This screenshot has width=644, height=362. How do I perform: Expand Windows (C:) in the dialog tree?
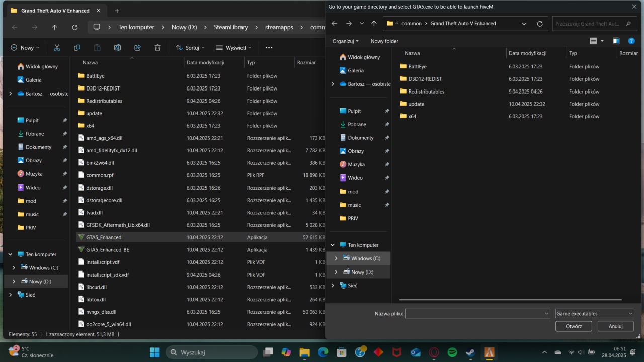pos(336,258)
